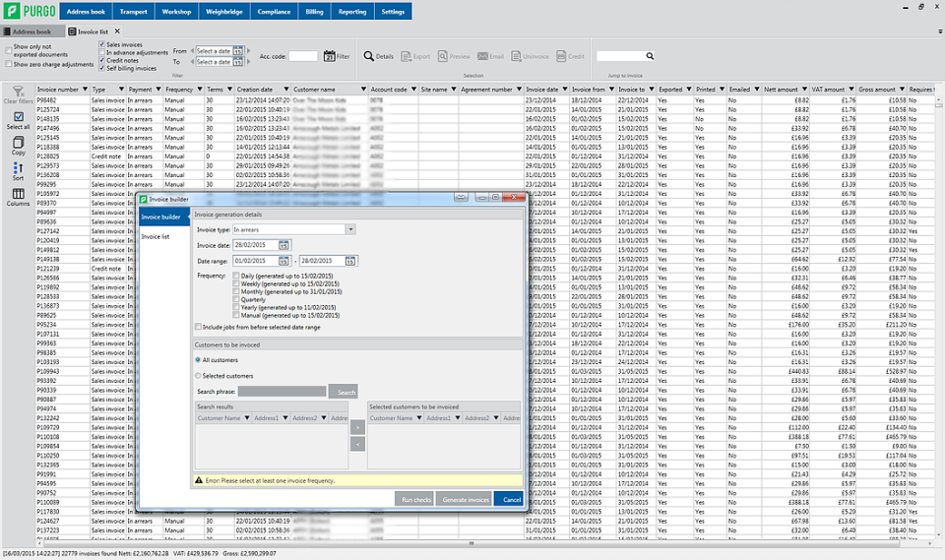
Task: Check In advance adjustments
Action: pos(101,52)
